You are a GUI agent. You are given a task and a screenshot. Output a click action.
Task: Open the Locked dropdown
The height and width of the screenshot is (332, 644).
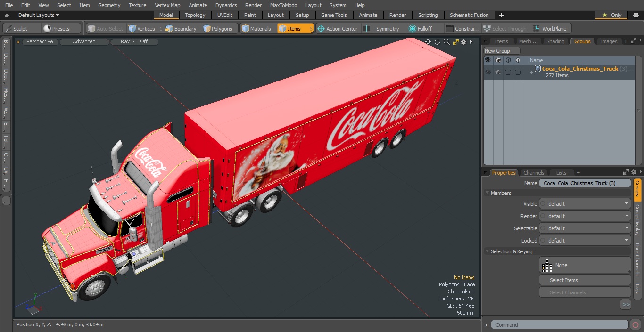point(585,241)
